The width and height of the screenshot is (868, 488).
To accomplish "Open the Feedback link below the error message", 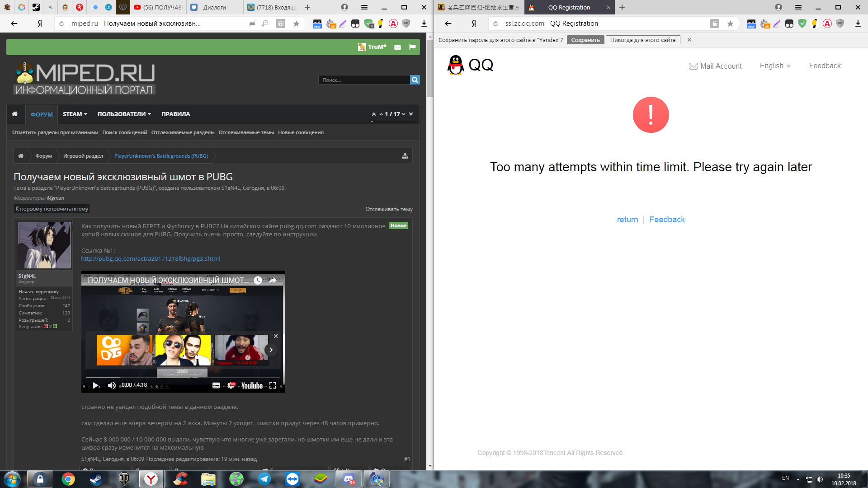I will 667,220.
